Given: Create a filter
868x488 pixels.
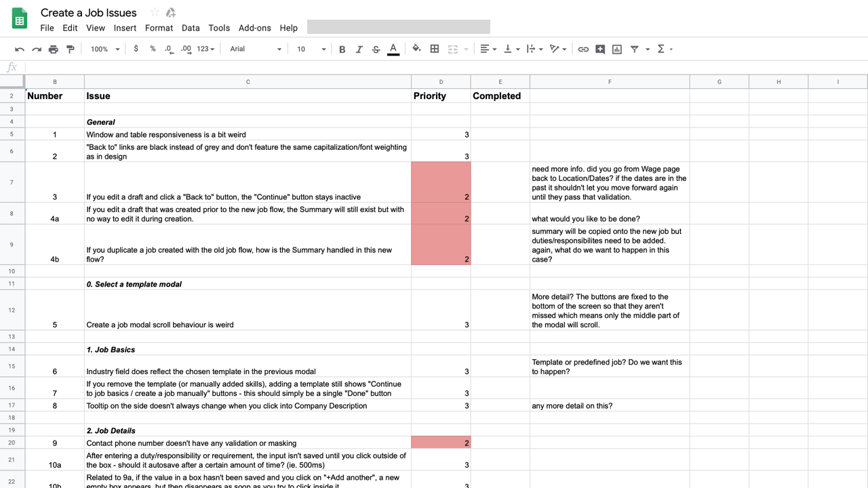Looking at the screenshot, I should coord(635,49).
